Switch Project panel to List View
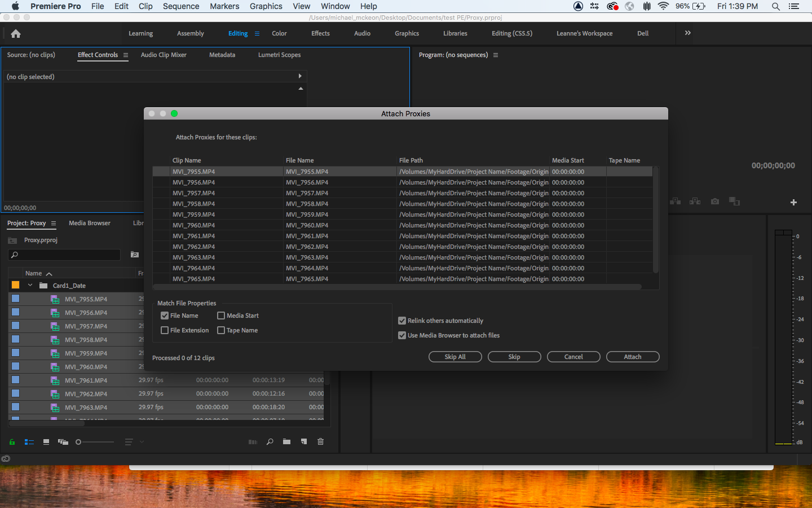The height and width of the screenshot is (508, 812). click(x=29, y=442)
